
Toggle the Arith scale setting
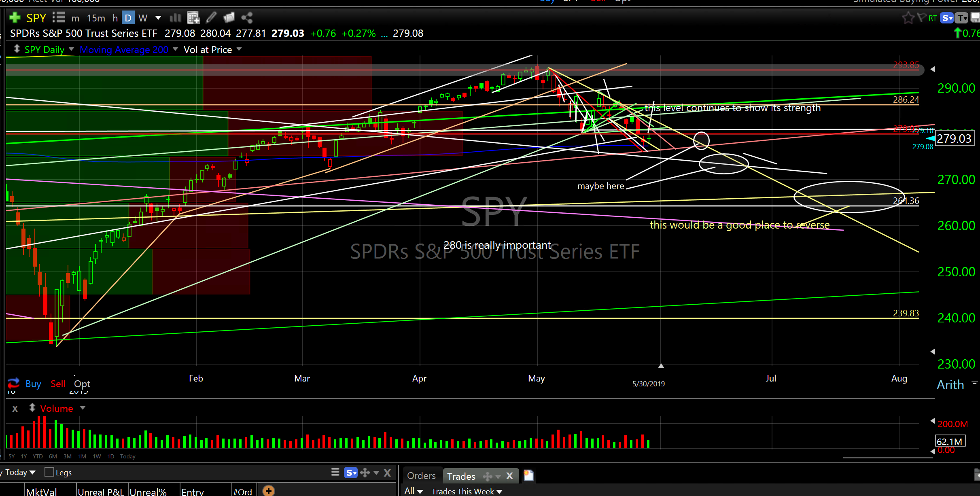[950, 384]
